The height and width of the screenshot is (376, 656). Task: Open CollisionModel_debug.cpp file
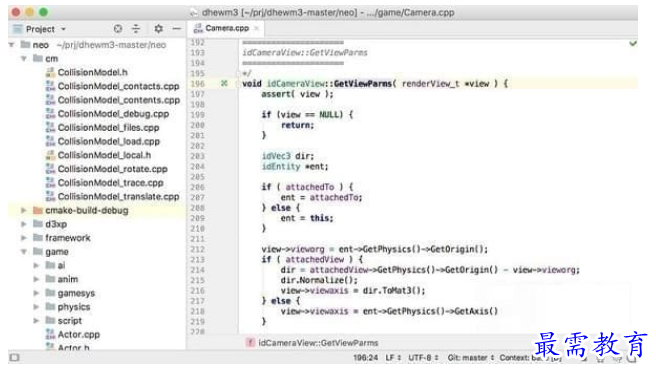tap(113, 114)
